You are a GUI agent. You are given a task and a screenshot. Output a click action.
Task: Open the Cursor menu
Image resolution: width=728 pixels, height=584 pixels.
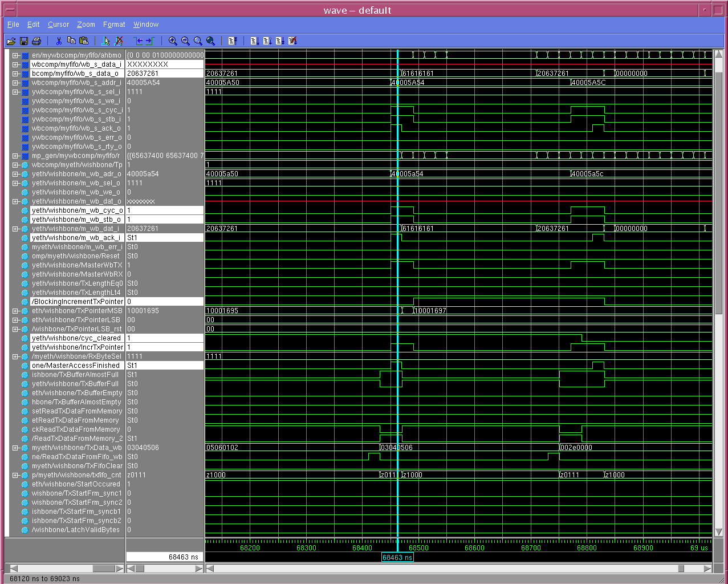click(x=58, y=25)
